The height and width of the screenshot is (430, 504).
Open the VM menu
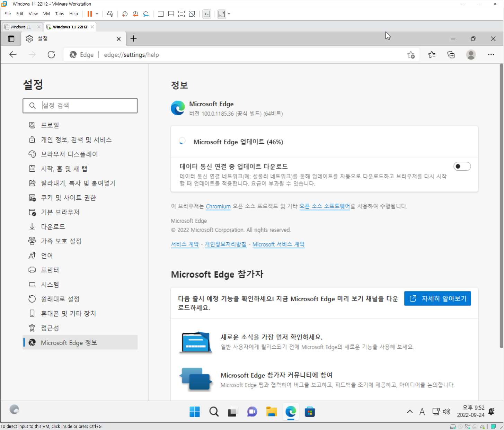(46, 14)
